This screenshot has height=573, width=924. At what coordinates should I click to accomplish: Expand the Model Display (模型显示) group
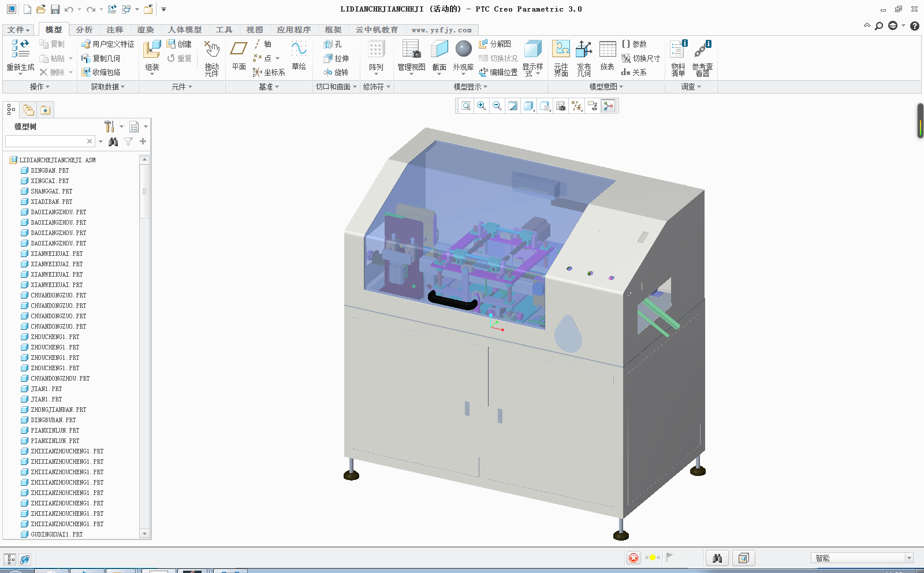coord(471,87)
